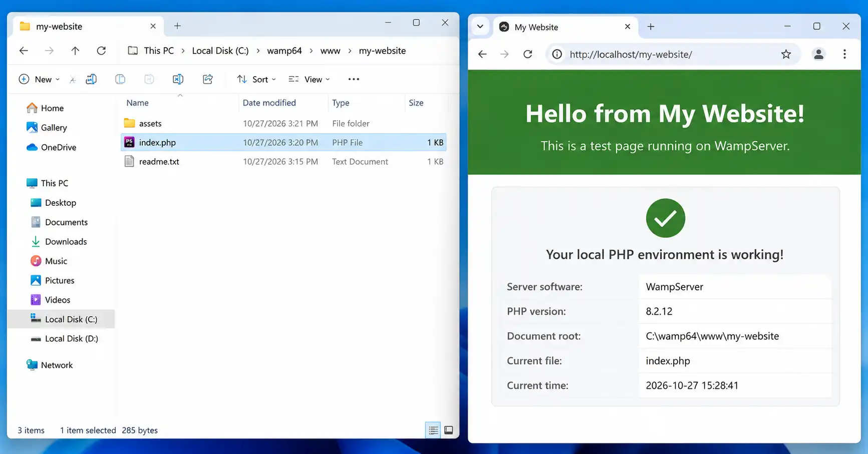868x454 pixels.
Task: Open Network in the navigation pane
Action: 50,365
